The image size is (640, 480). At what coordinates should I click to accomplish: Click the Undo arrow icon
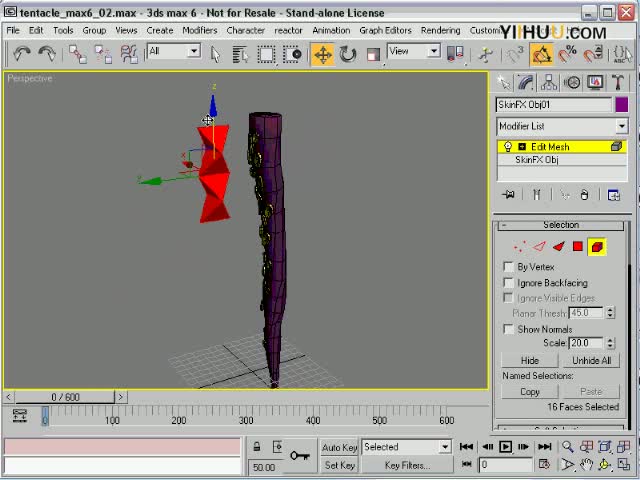coord(22,54)
